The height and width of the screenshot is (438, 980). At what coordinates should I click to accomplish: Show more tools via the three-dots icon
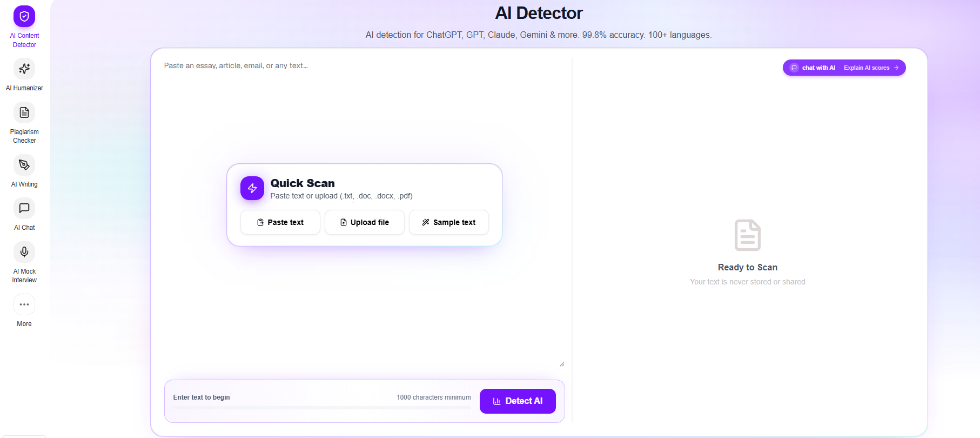pos(24,304)
